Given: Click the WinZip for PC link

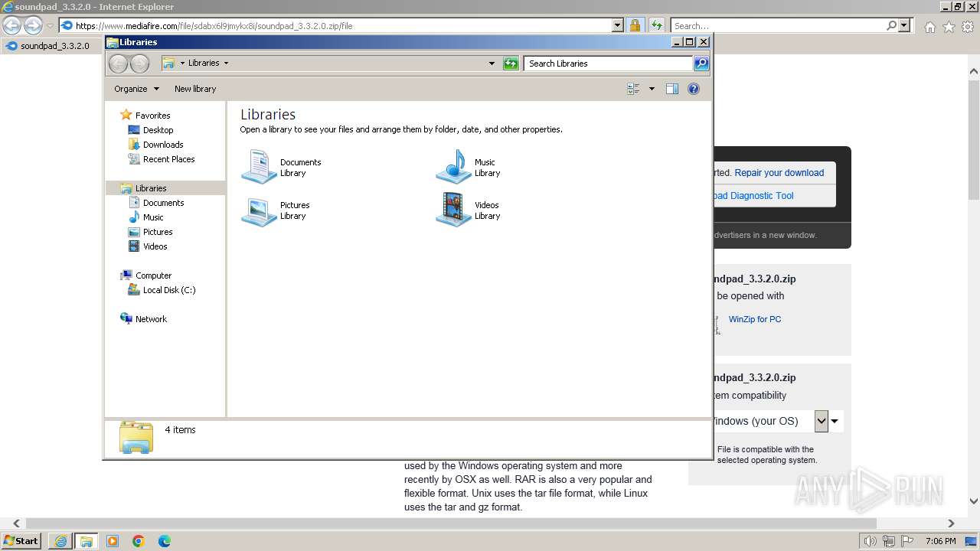Looking at the screenshot, I should [755, 319].
